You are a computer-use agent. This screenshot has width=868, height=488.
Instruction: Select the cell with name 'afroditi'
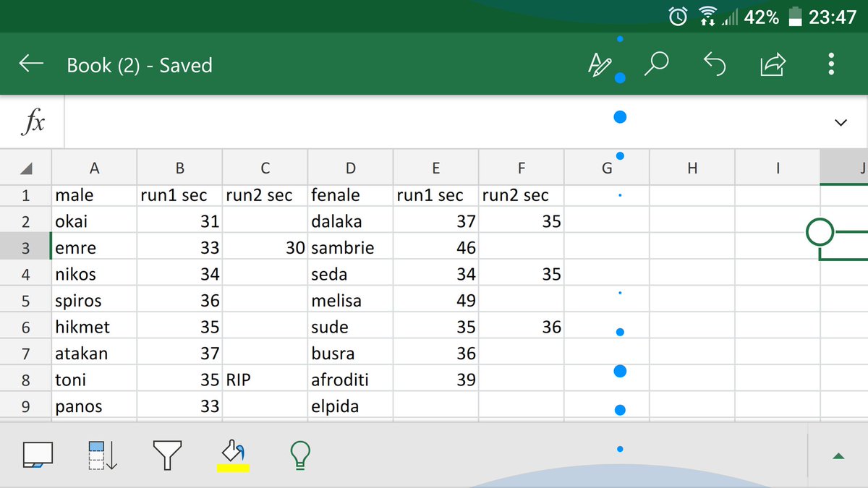click(x=350, y=380)
